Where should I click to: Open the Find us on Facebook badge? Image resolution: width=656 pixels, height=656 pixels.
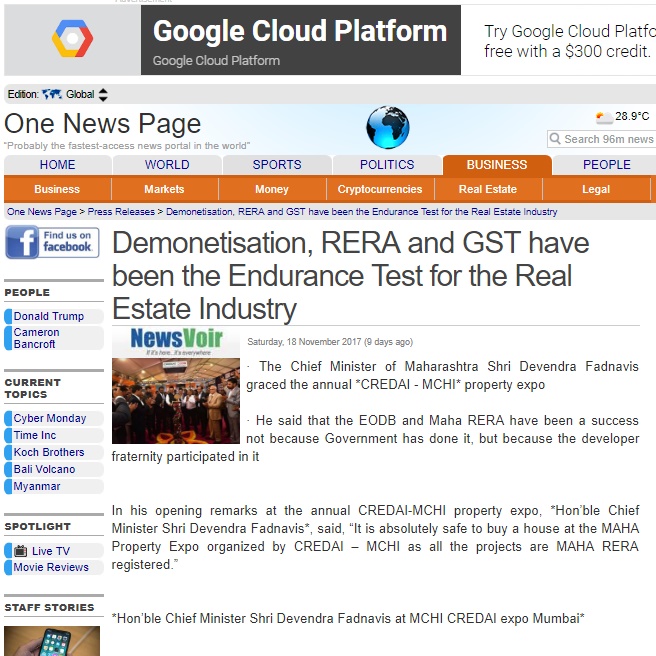(x=52, y=242)
